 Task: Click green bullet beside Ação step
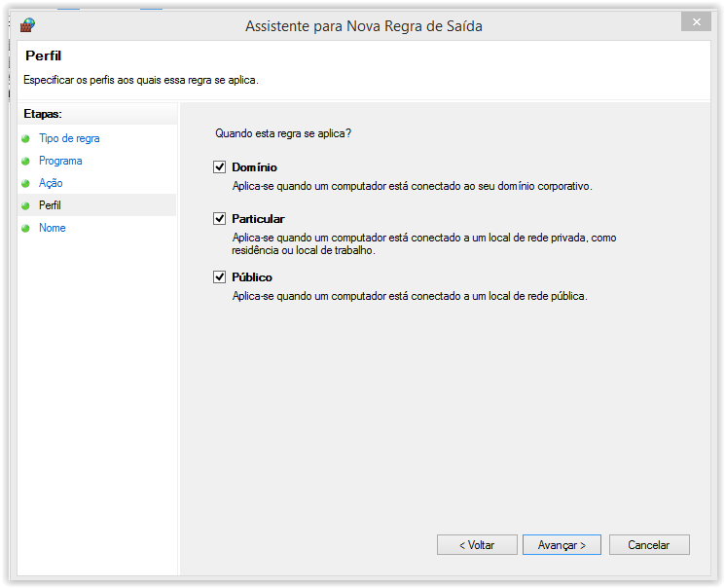click(x=26, y=184)
